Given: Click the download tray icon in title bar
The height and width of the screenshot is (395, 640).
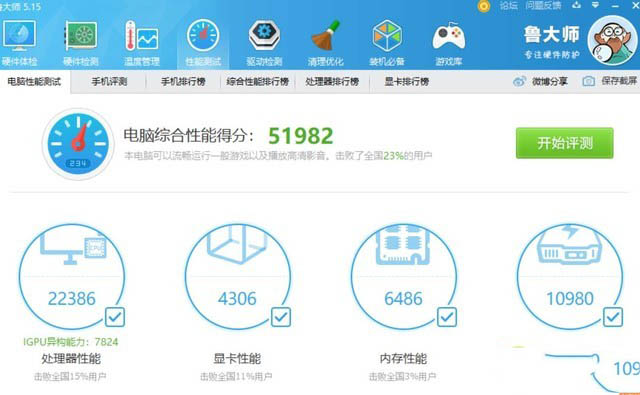Looking at the screenshot, I should click(x=576, y=5).
